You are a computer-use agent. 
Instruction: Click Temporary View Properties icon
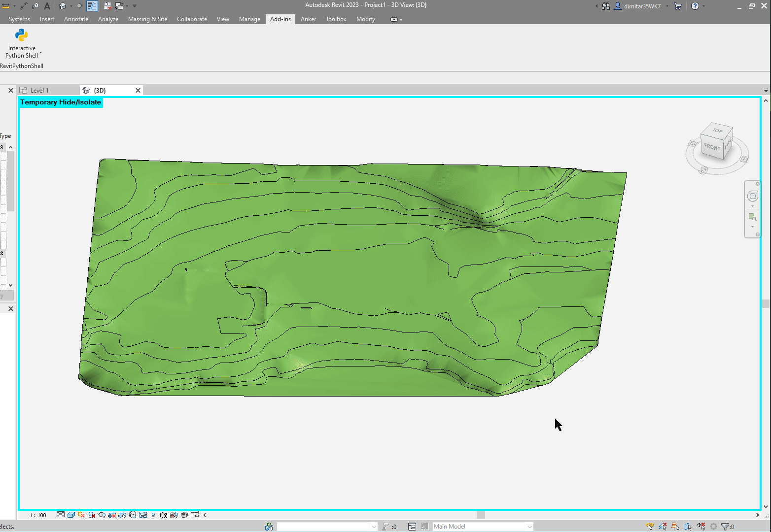coord(164,515)
